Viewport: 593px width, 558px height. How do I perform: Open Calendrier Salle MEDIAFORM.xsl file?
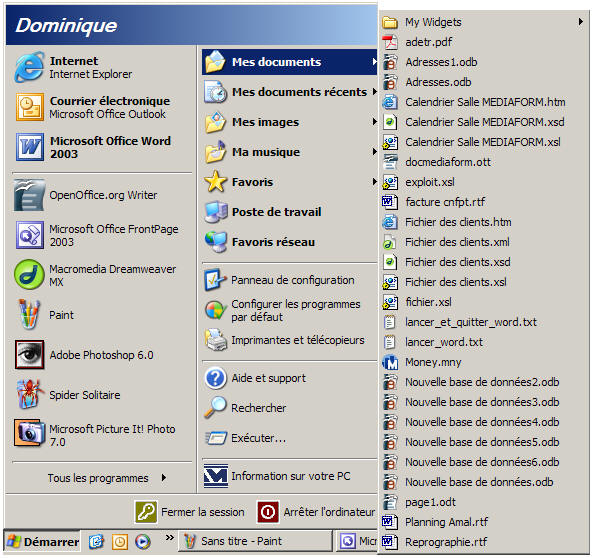pos(483,142)
